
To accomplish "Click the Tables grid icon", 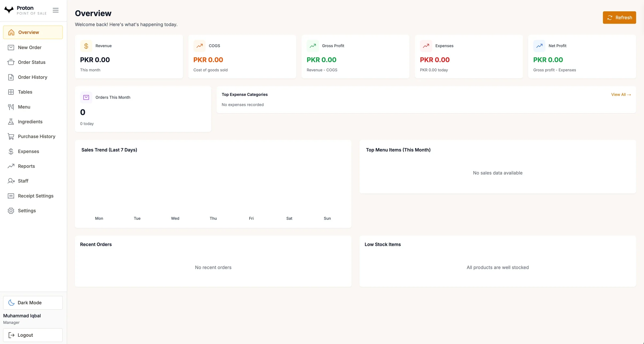I will [11, 92].
